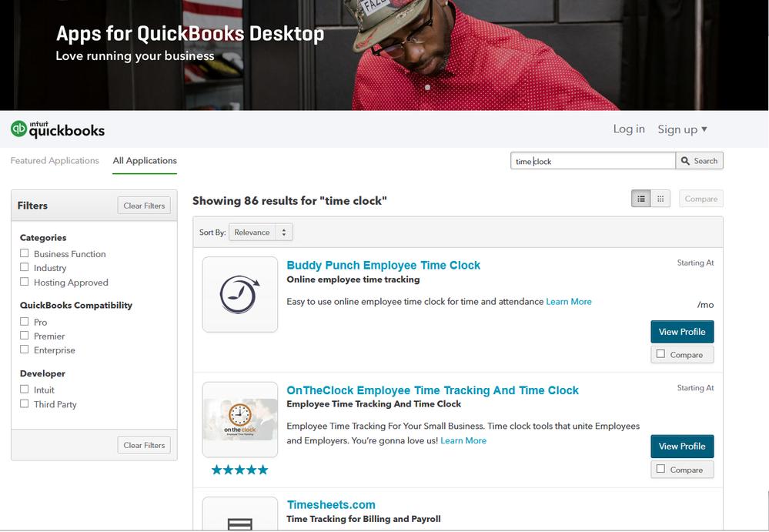Viewport: 769px width, 532px height.
Task: Check the Business Function category filter
Action: [24, 253]
